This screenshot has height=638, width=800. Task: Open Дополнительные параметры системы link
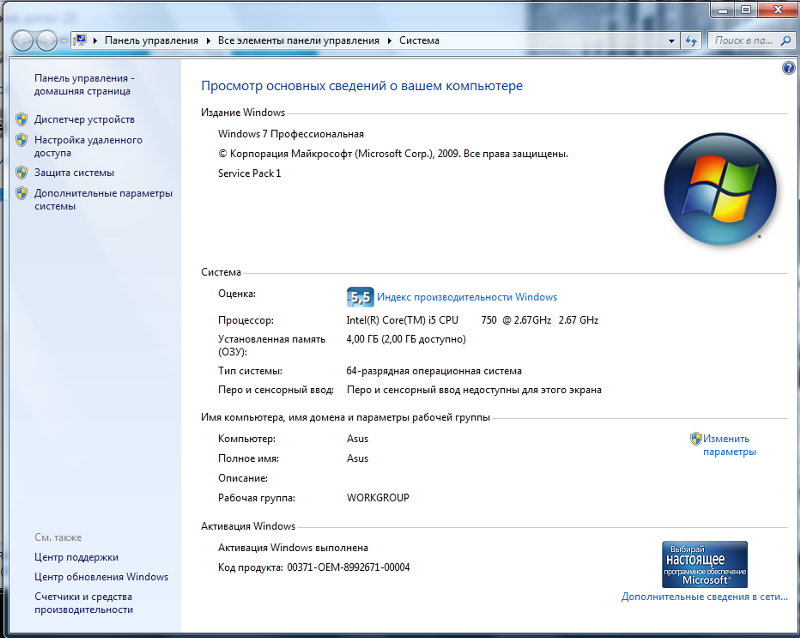pyautogui.click(x=103, y=200)
